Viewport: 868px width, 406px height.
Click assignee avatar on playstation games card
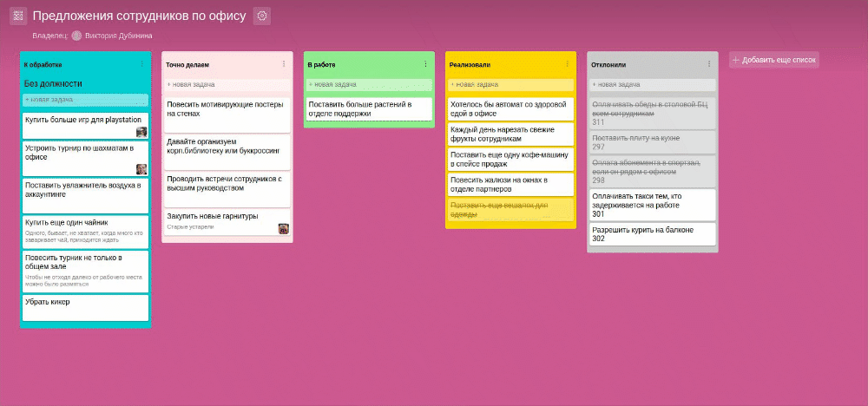(x=141, y=132)
